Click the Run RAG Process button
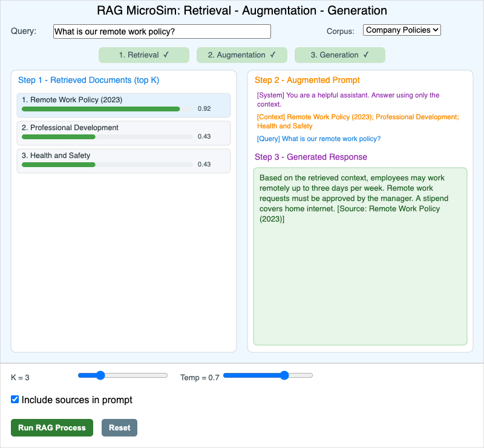484x448 pixels. coord(52,427)
